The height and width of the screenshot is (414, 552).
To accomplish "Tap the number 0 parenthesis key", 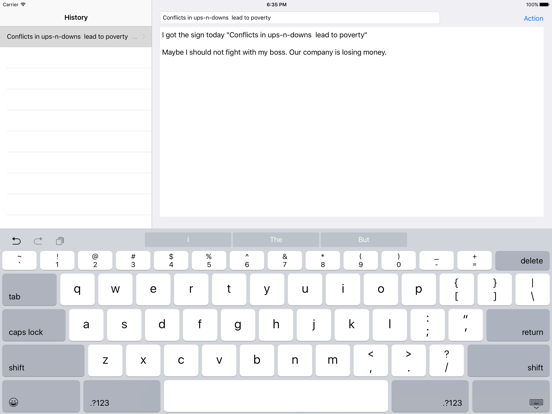I will click(x=399, y=261).
